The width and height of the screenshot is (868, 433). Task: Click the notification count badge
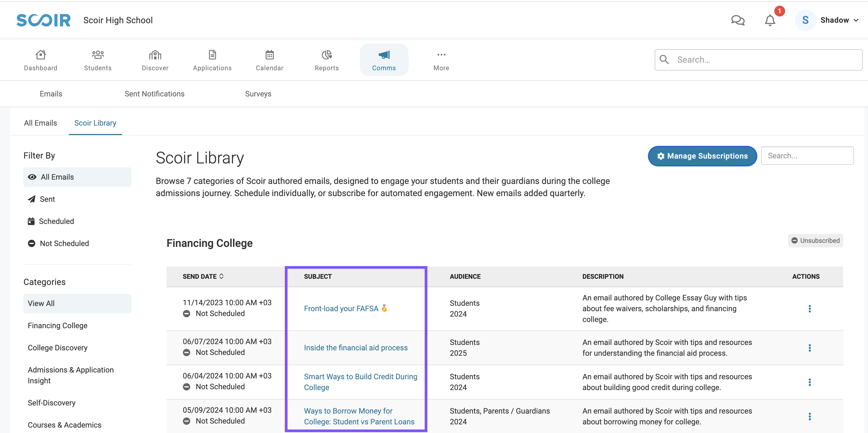[x=779, y=11]
